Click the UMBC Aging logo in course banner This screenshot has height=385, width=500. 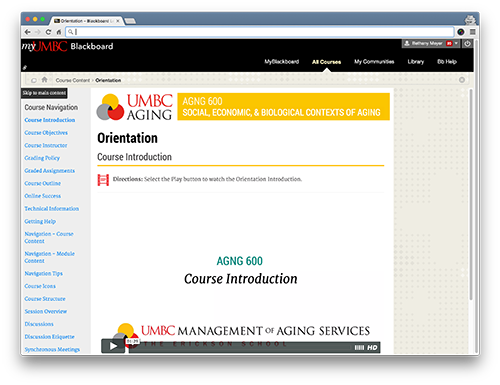pos(135,107)
